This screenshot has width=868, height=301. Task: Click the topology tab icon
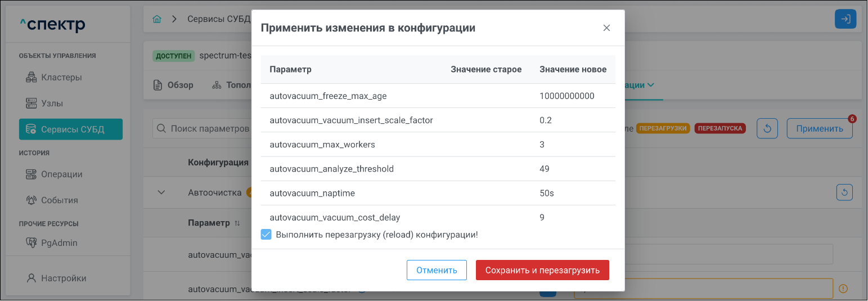pyautogui.click(x=217, y=86)
